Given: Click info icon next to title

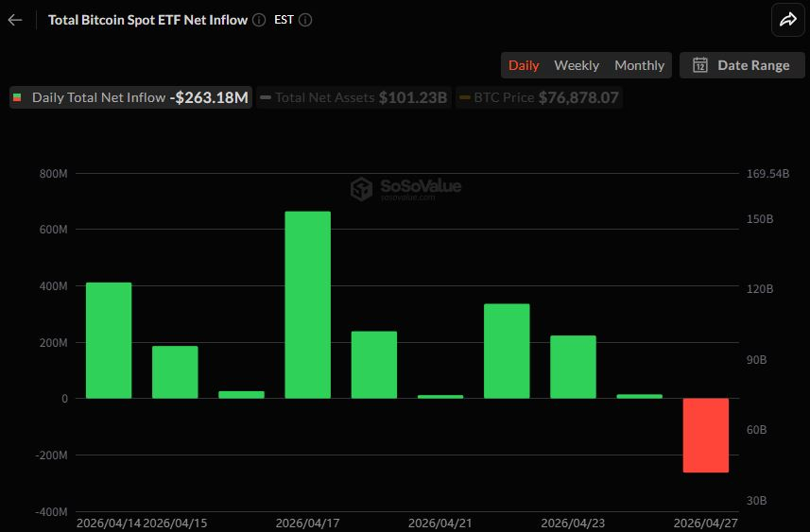Looking at the screenshot, I should coord(259,20).
